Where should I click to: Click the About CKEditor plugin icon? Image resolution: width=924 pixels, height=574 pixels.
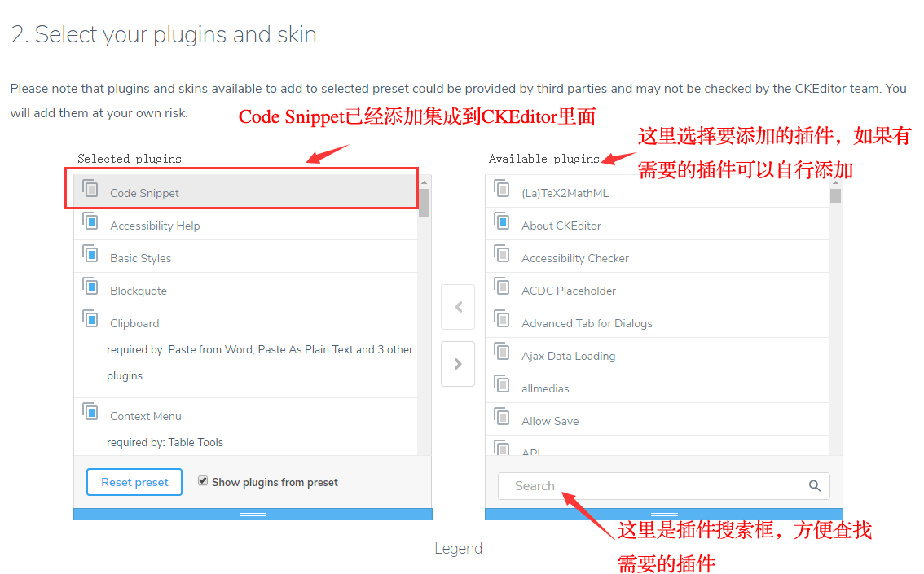[x=501, y=221]
